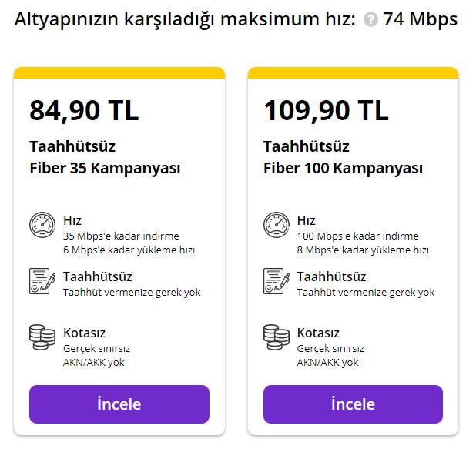Select the Taahhütsüz Fiber 35 Kampanyası title
Screen dimensions: 476x449
[105, 157]
